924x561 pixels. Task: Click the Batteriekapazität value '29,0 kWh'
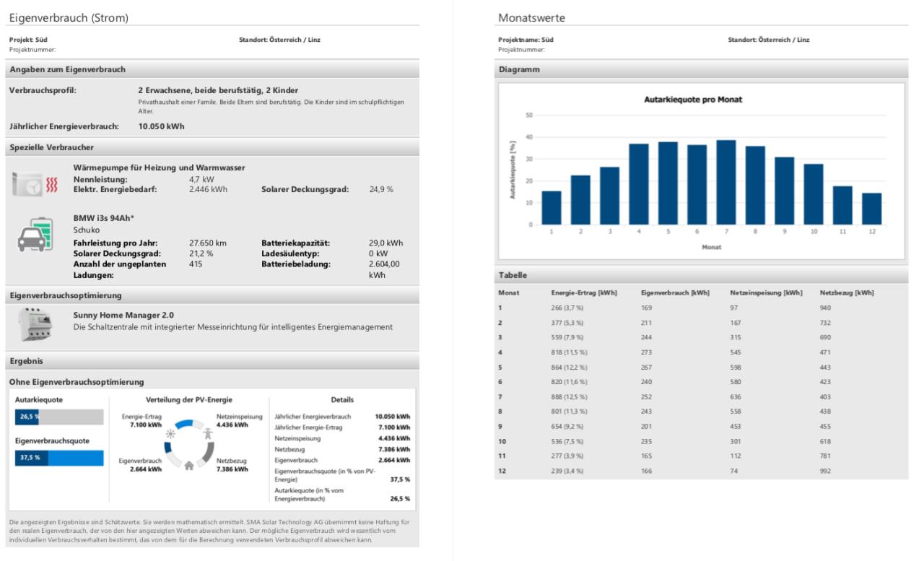[386, 243]
